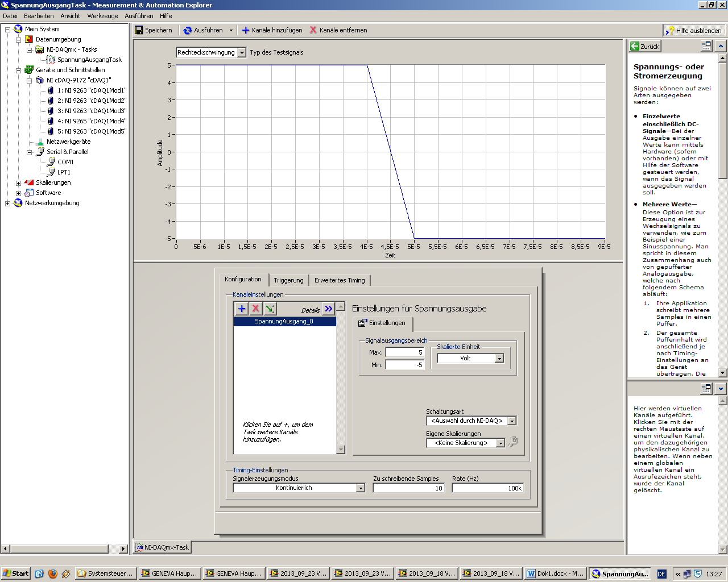Viewport: 728px width, 582px height.
Task: Open the wrench icon beside Eigene Skalierungen
Action: click(513, 442)
